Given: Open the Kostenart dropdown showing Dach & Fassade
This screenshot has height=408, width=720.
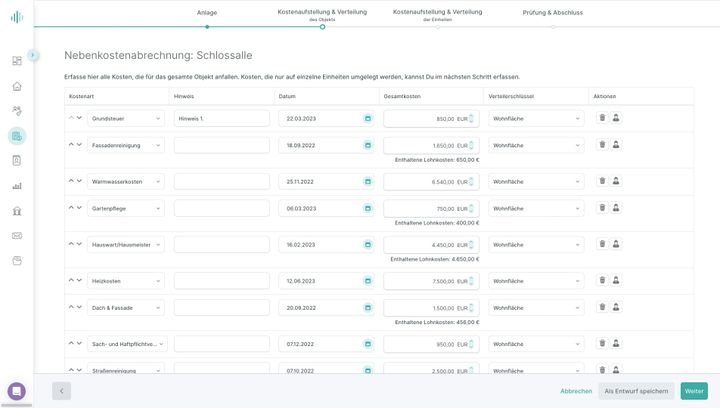Looking at the screenshot, I should [126, 308].
